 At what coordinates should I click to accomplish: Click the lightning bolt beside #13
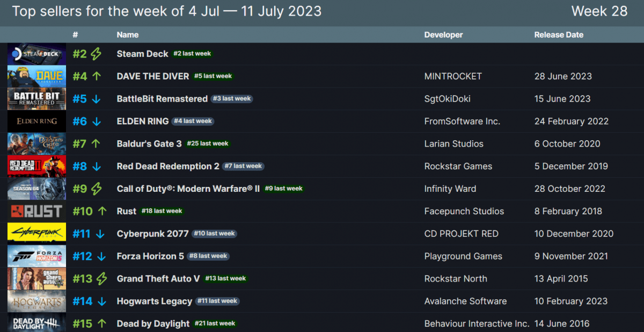point(101,278)
